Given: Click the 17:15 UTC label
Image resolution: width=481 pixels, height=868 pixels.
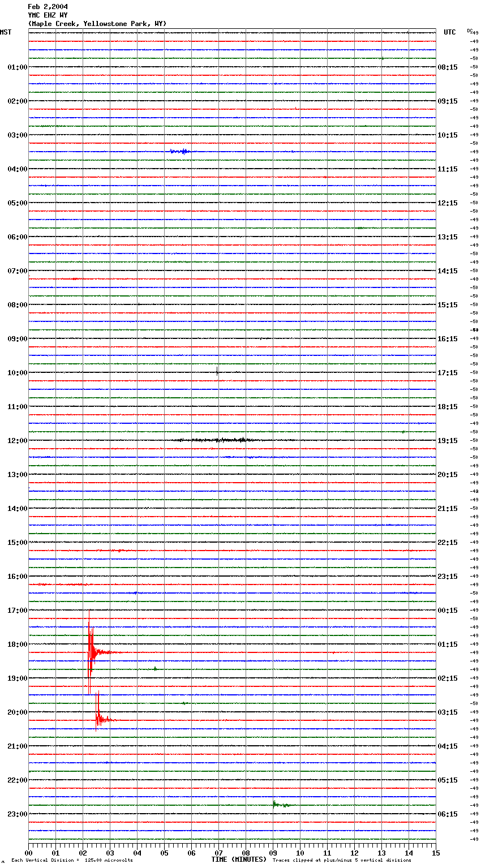Looking at the screenshot, I should [x=448, y=373].
